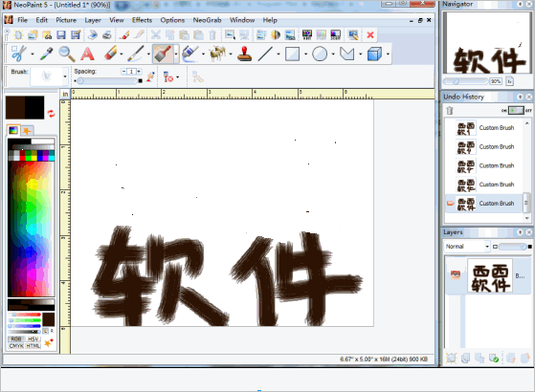Open the Layer menu
Screen dimensions: 535x392
[93, 20]
